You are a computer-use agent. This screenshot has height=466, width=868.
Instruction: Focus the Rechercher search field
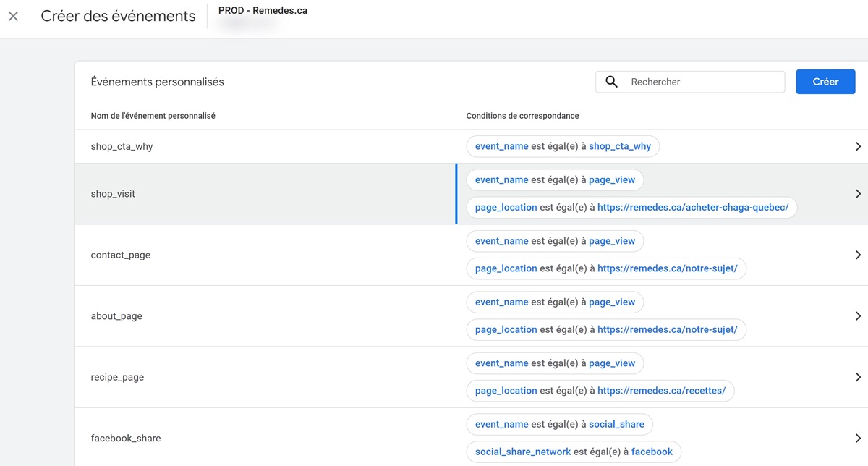(x=690, y=82)
